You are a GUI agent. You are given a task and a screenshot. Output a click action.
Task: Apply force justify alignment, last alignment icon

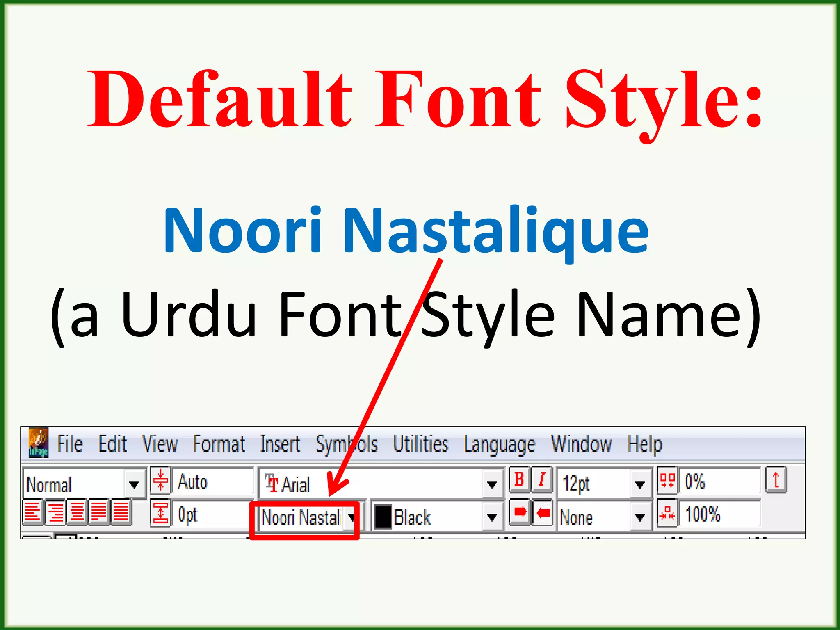click(x=121, y=512)
